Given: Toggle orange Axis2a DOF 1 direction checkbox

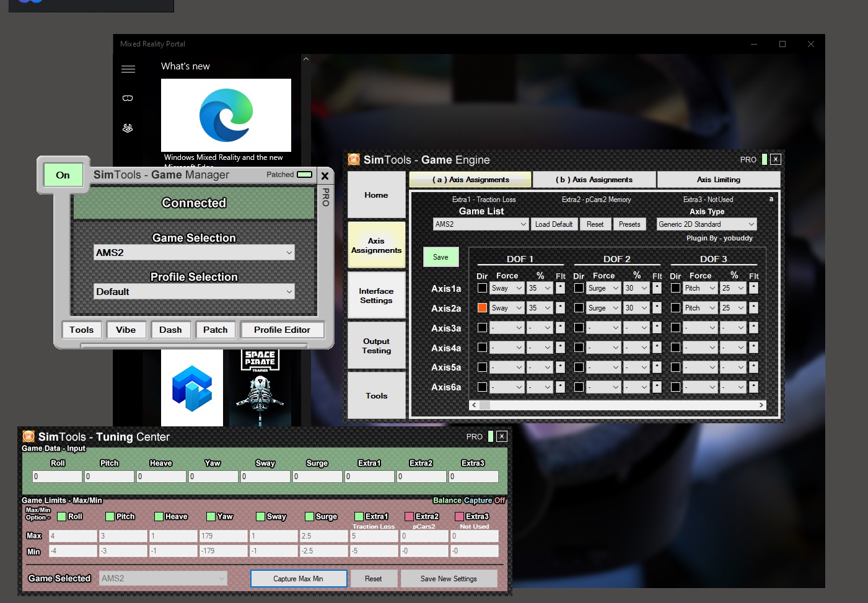Looking at the screenshot, I should [482, 308].
